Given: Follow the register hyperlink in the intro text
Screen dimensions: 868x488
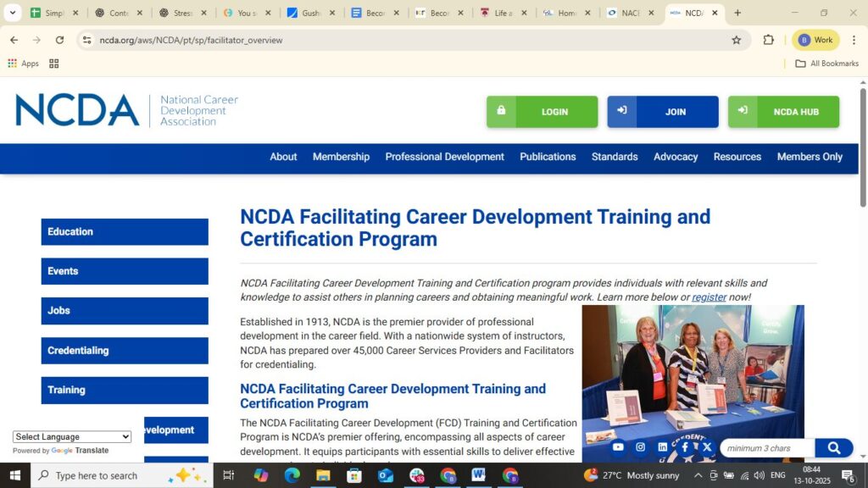Looking at the screenshot, I should pyautogui.click(x=709, y=297).
